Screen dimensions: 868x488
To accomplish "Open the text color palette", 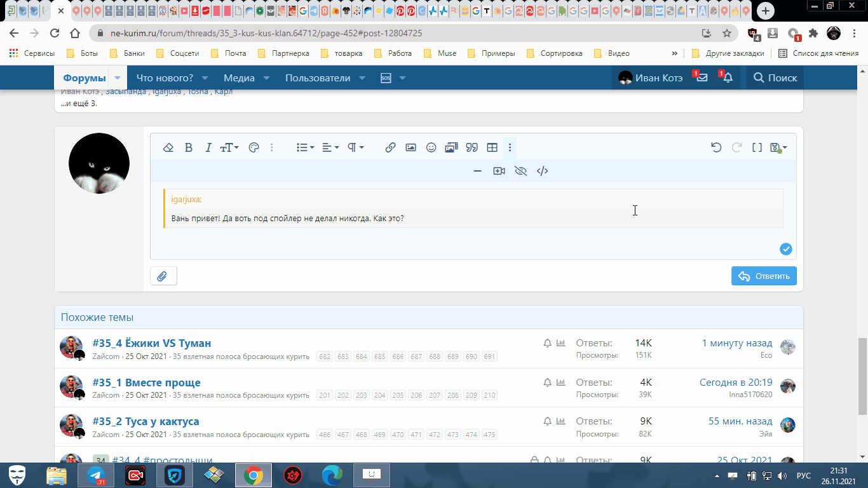I will click(254, 147).
